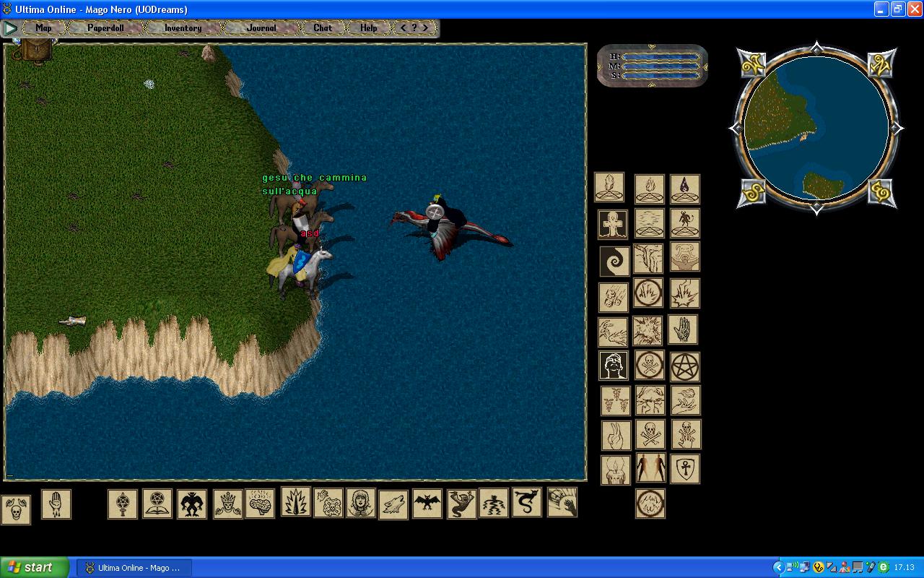Click the mana bar in status gump
924x578 pixels.
[660, 66]
